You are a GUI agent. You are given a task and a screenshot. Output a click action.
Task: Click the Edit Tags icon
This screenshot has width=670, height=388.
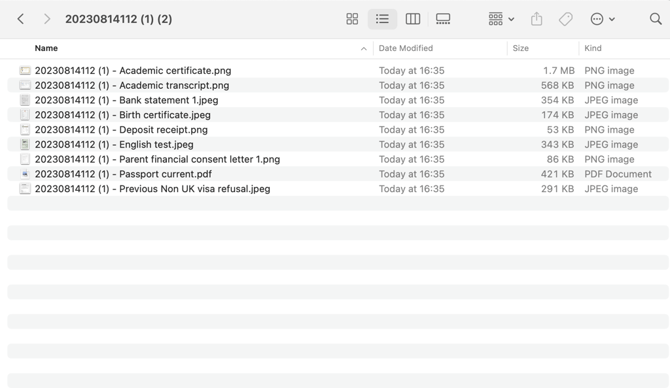coord(566,19)
